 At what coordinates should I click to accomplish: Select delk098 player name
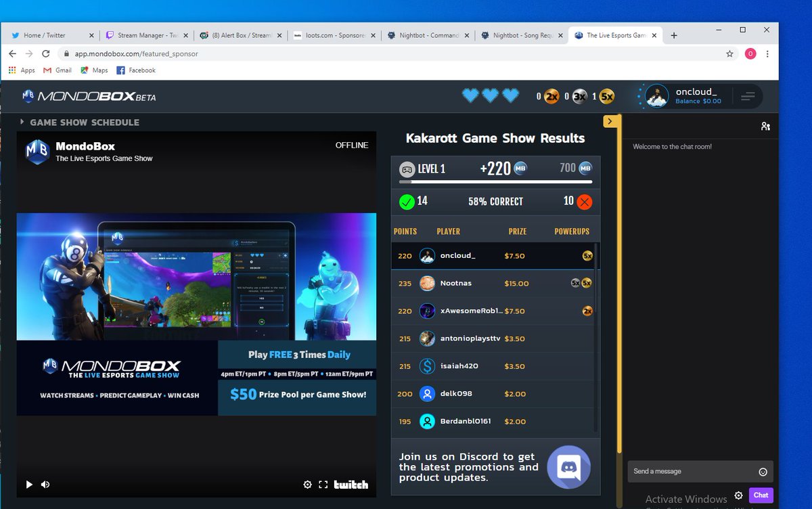pyautogui.click(x=456, y=394)
